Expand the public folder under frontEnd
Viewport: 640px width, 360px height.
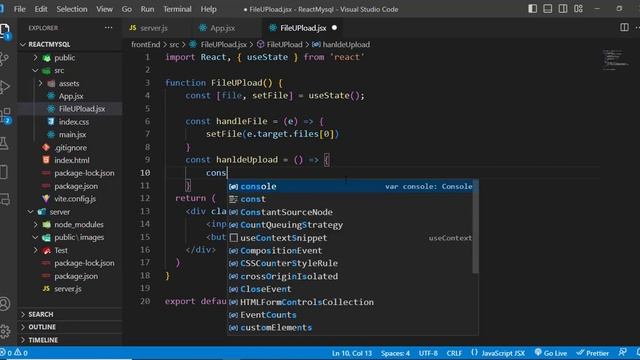(x=36, y=58)
